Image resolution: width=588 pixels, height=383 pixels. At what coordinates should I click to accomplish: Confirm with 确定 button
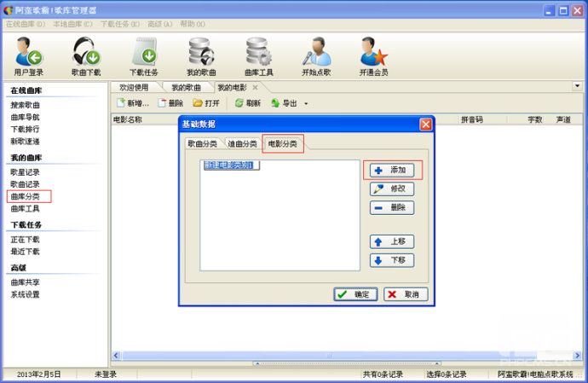(x=355, y=294)
